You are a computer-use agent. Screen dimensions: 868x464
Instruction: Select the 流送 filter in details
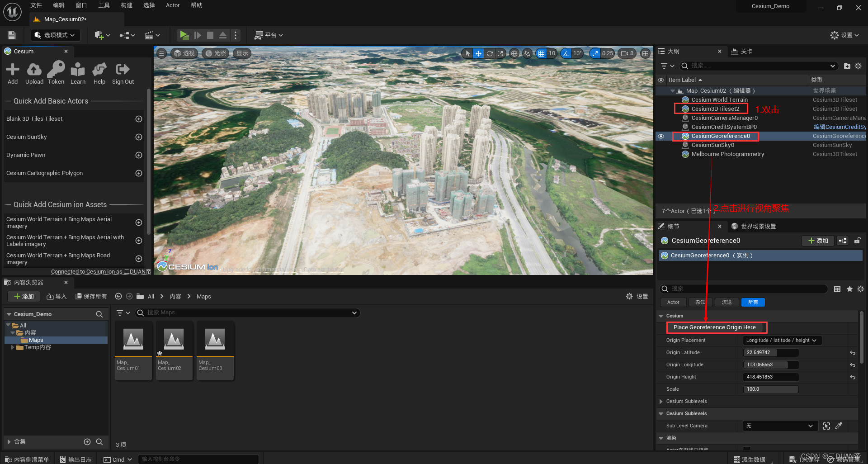pyautogui.click(x=727, y=303)
